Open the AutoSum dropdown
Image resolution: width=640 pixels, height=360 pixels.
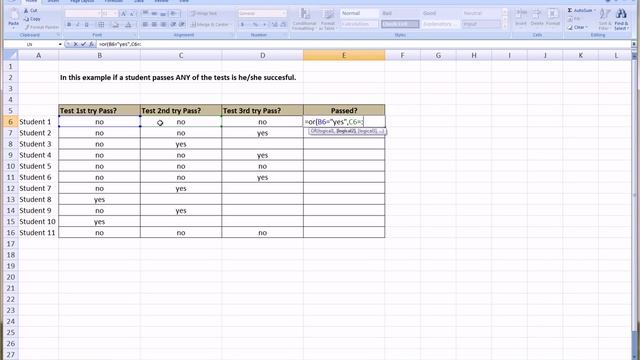click(595, 10)
